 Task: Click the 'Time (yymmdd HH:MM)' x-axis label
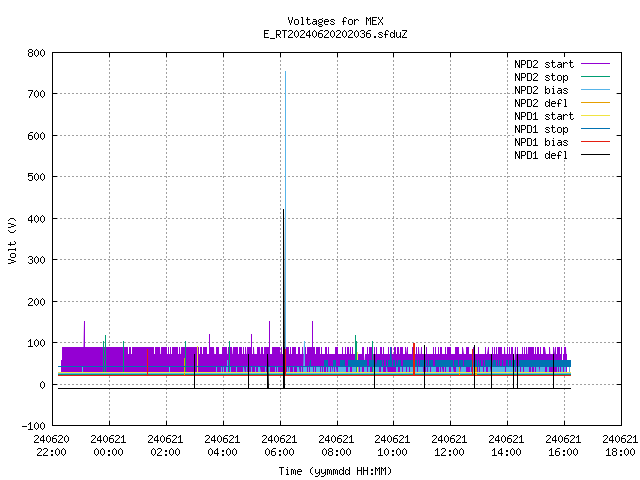[335, 471]
